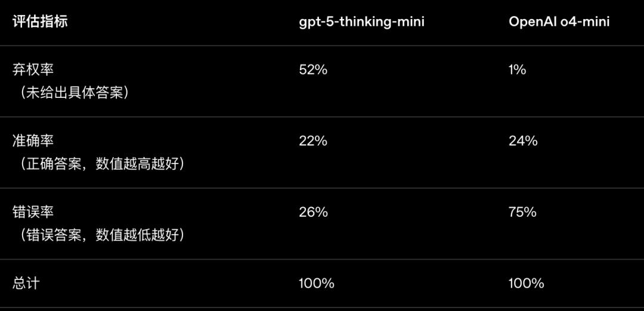644x311 pixels.
Task: Click the divider line above the 总计 row
Action: point(322,259)
